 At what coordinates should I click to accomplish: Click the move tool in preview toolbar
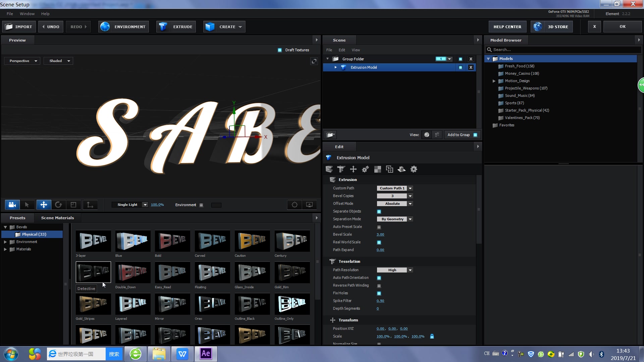point(44,205)
